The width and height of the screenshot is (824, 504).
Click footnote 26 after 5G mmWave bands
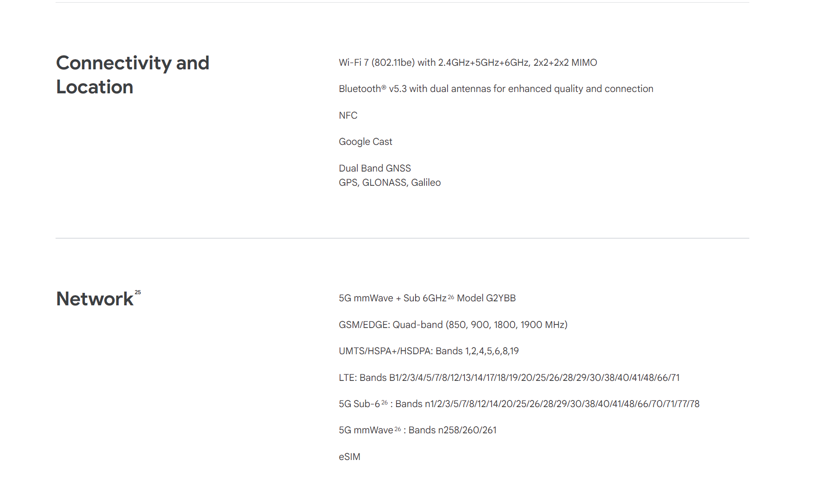[398, 429]
